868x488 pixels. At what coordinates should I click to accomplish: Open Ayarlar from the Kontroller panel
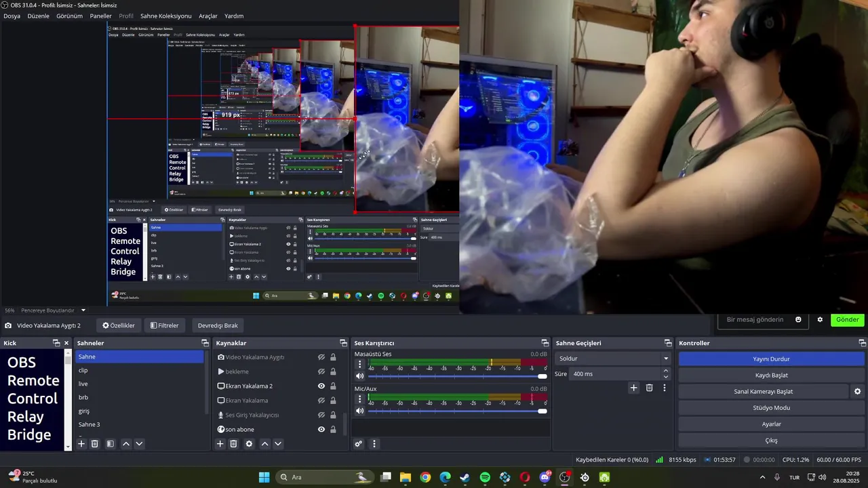pos(772,424)
